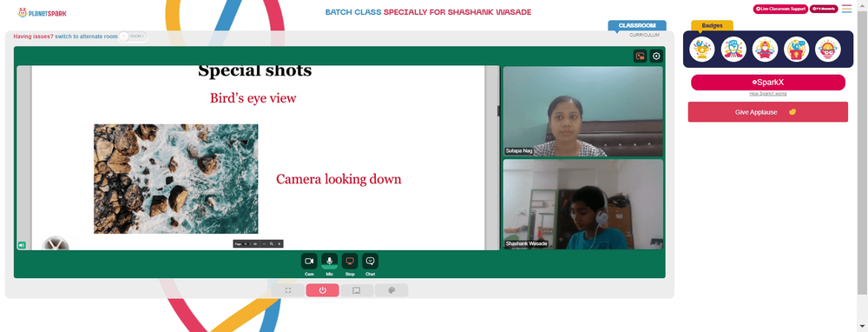This screenshot has width=868, height=332.
Task: Click the film reel icon on slide
Action: click(56, 244)
